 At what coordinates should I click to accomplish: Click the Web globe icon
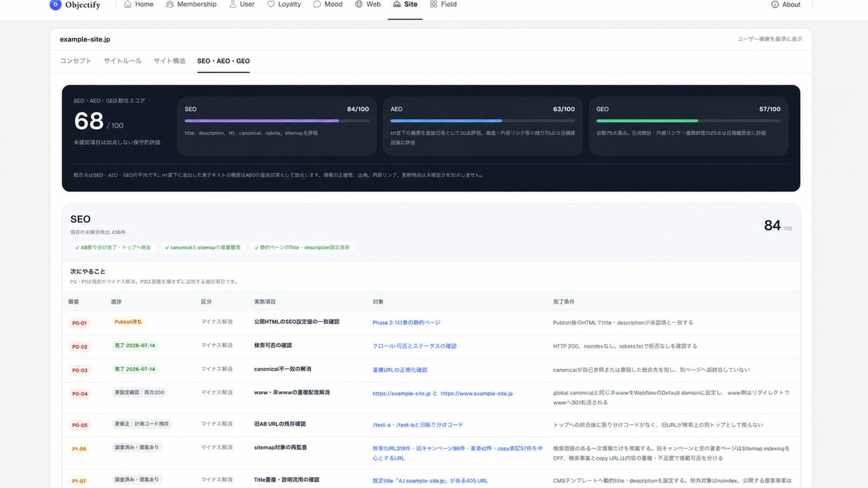(359, 4)
